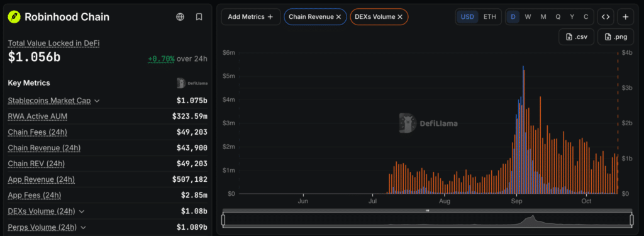Screen dimensions: 644x236
Task: Expand Stablecoins Market Cap details
Action: (x=97, y=100)
